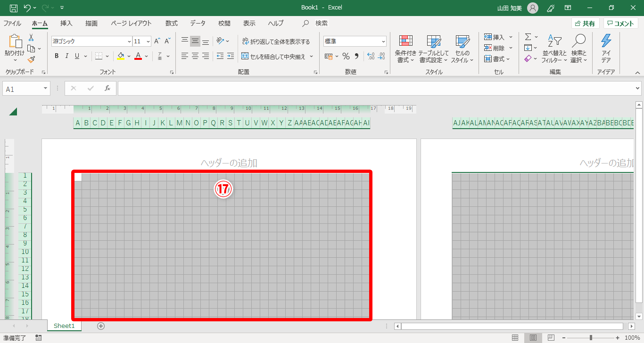Click the 検索 (Search) box

point(315,23)
